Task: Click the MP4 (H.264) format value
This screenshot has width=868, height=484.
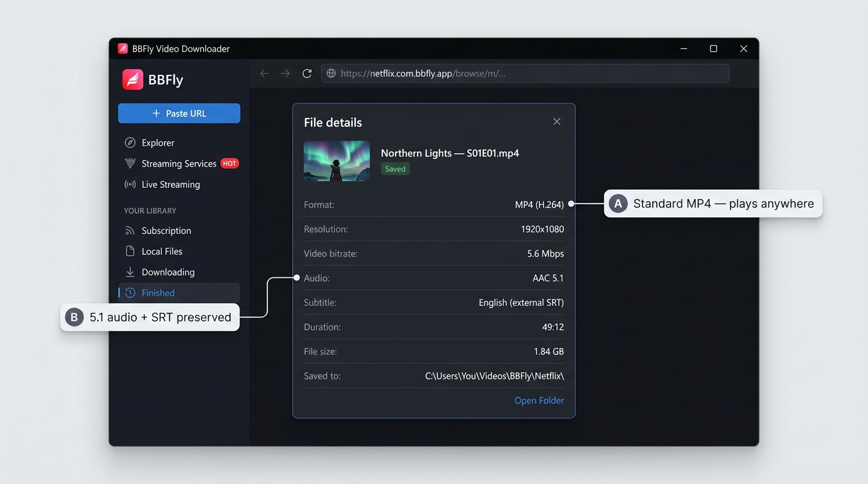Action: (x=539, y=205)
